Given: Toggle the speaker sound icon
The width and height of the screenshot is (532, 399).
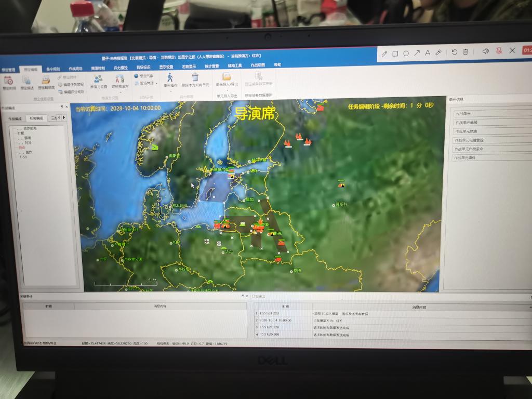Looking at the screenshot, I should 485,51.
